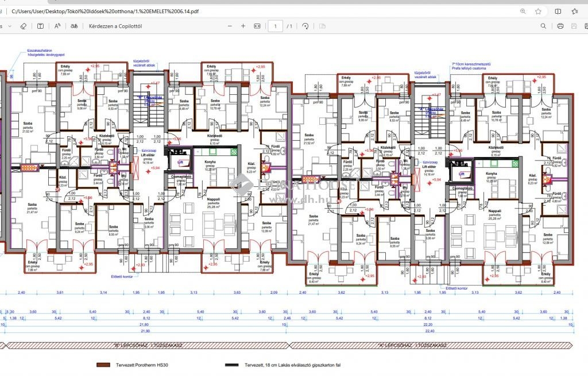Click 'Tervezett Porotherm HS30' legend text
Image resolution: width=588 pixels, height=376 pixels.
click(142, 365)
